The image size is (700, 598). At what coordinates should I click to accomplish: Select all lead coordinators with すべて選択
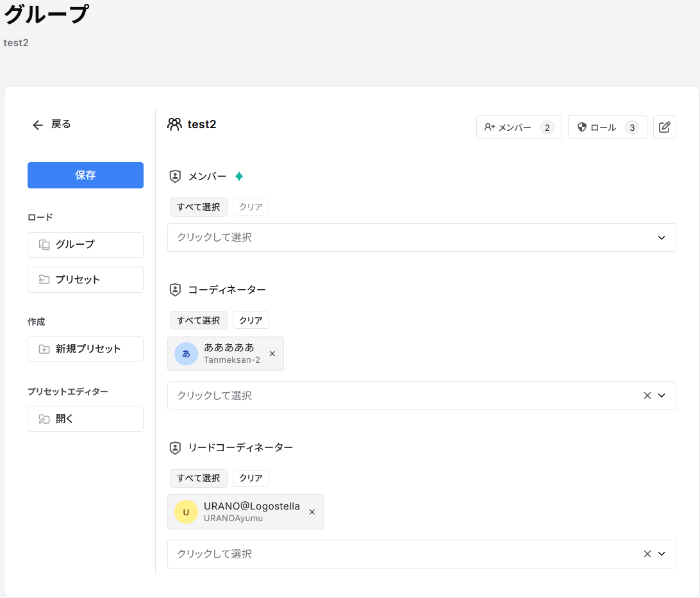pos(198,478)
